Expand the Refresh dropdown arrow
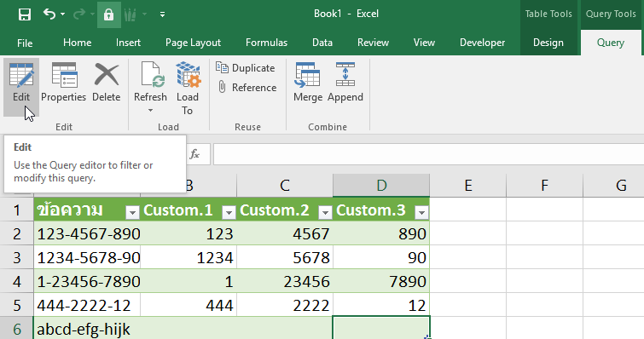644x339 pixels. 150,111
